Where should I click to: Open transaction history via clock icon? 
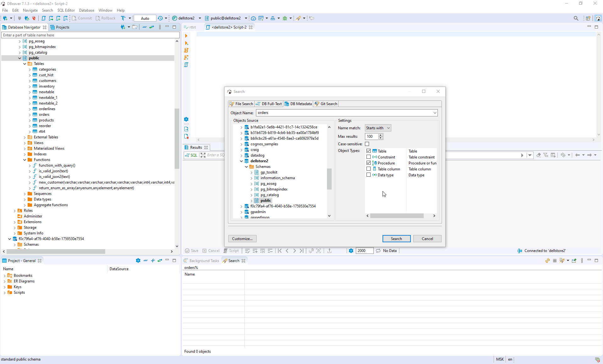tap(160, 18)
